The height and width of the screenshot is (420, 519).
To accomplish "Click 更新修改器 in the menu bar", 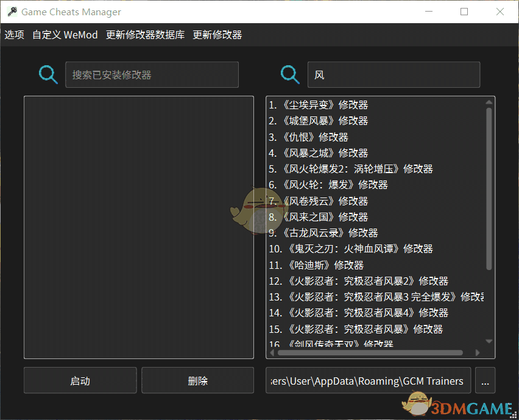I will click(216, 35).
